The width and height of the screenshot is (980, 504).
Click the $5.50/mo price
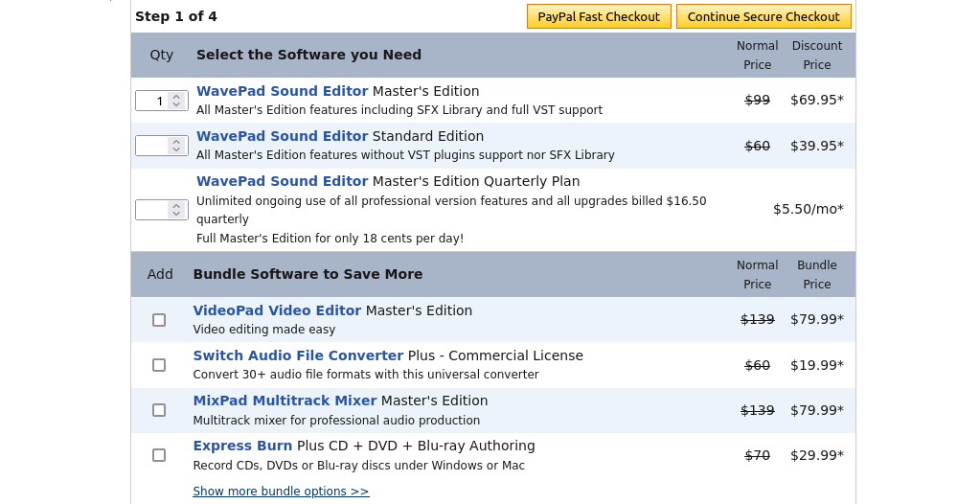[x=809, y=209]
